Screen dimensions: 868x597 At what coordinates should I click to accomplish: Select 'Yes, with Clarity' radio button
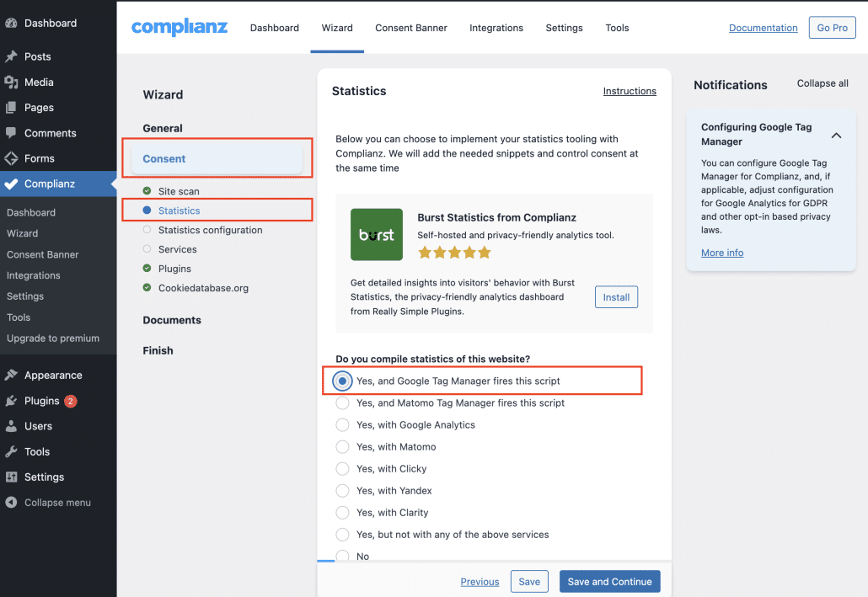pos(343,512)
